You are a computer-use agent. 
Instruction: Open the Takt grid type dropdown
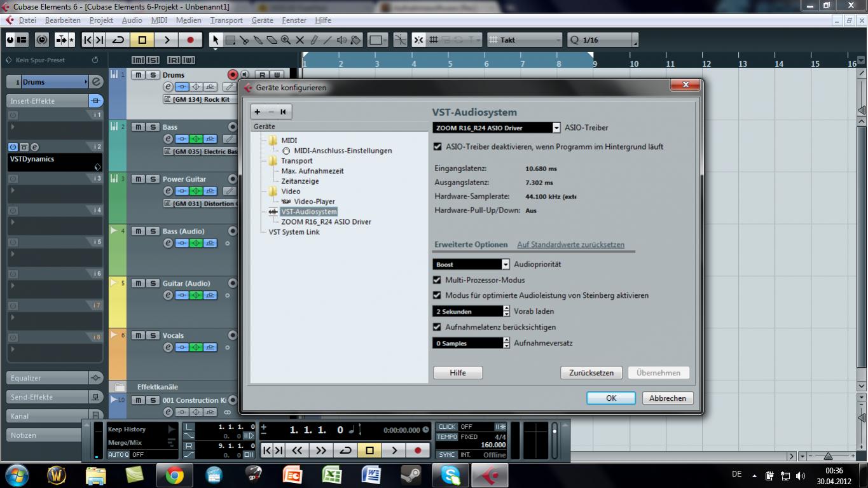pos(525,40)
